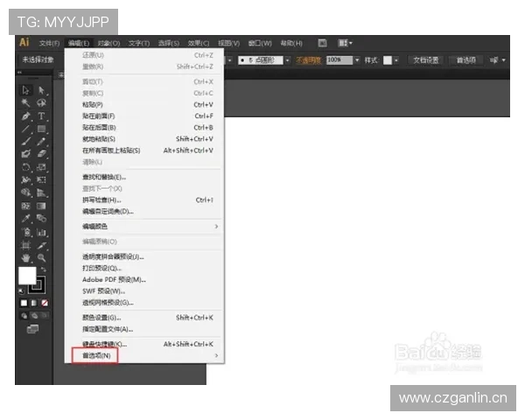
Task: Select the Paintbrush tool
Action: coord(25,142)
